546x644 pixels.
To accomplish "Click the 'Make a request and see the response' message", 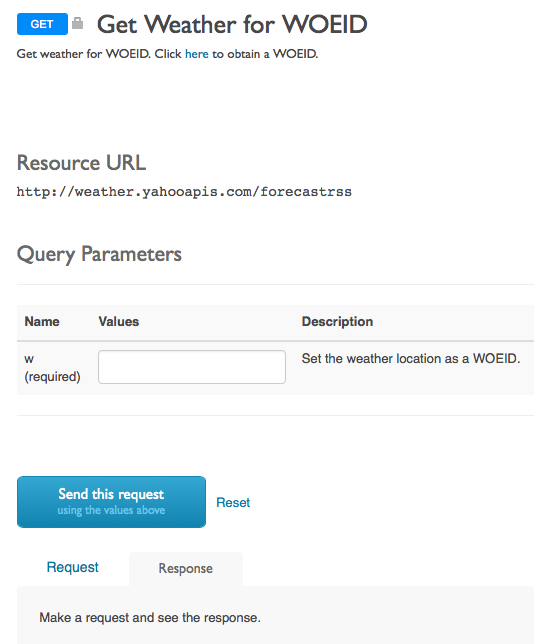I will (150, 618).
